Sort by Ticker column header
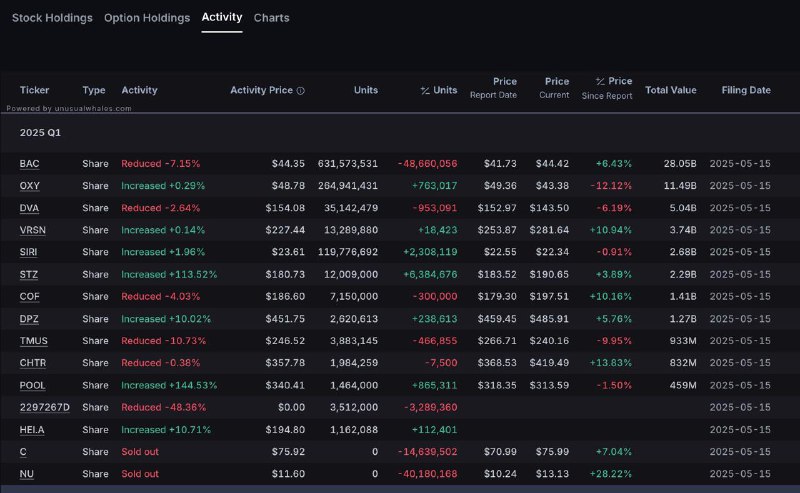The image size is (800, 493). point(34,90)
